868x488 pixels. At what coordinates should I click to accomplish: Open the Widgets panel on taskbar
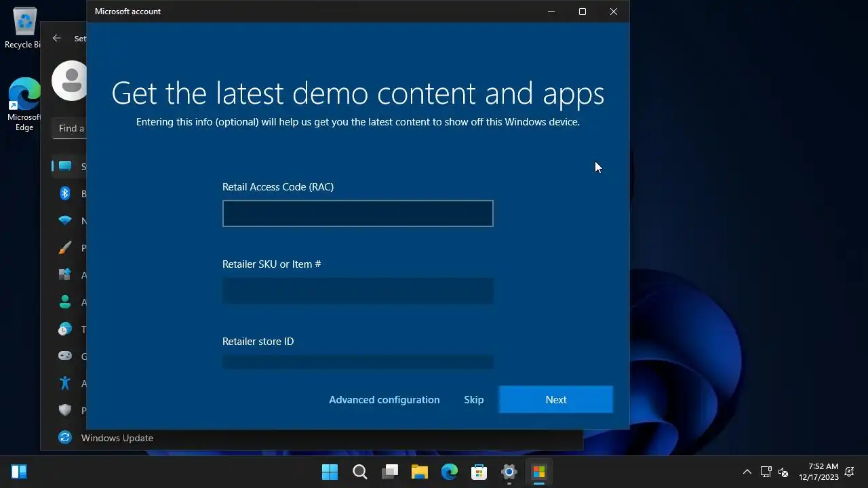[x=19, y=472]
